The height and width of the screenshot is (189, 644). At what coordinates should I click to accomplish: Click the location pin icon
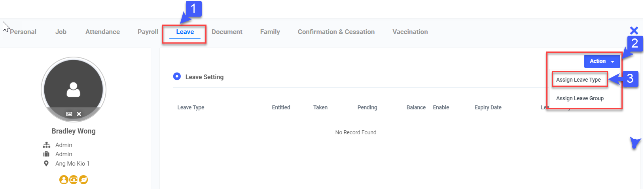click(x=46, y=164)
